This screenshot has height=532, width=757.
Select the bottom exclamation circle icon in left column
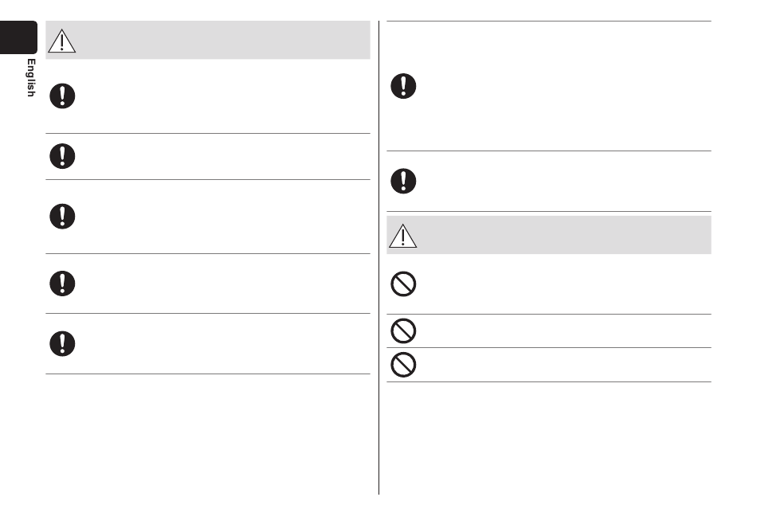(x=62, y=344)
